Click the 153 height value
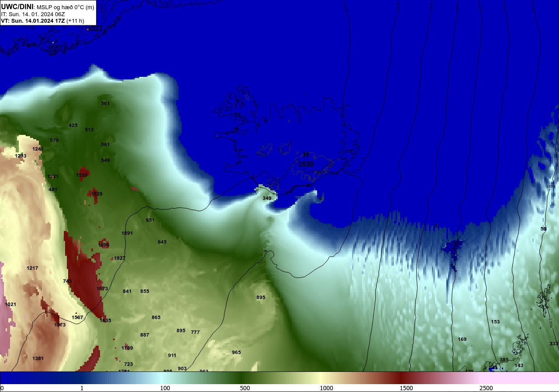The width and height of the screenshot is (559, 392). coord(495,322)
